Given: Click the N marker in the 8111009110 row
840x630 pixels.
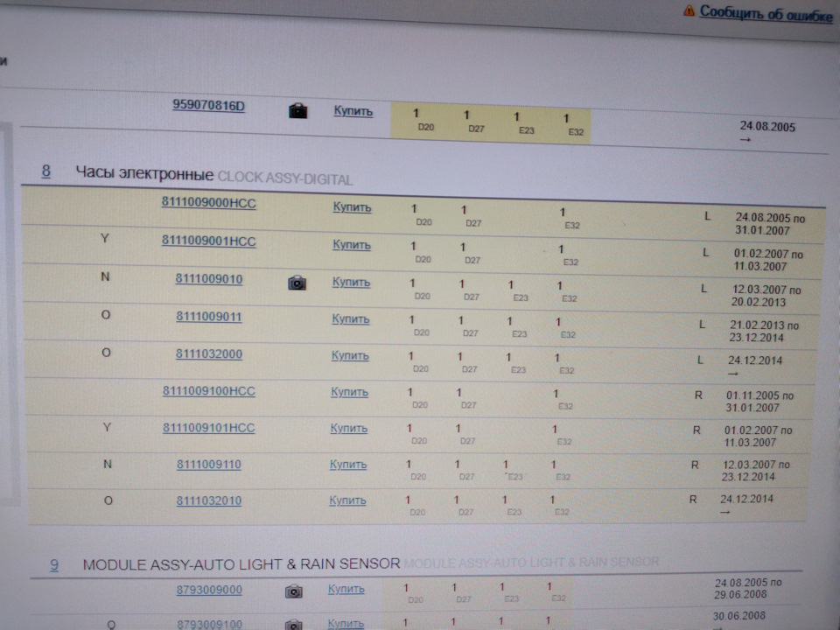Looking at the screenshot, I should (108, 464).
